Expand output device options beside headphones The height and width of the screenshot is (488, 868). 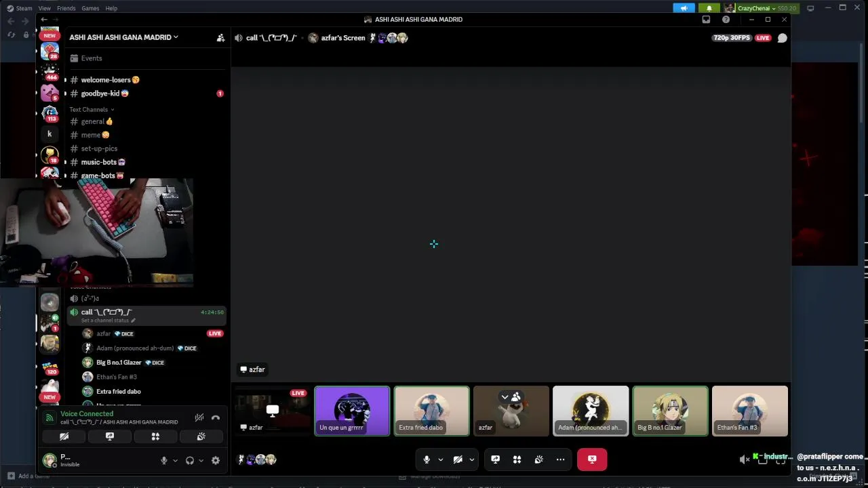tap(201, 460)
